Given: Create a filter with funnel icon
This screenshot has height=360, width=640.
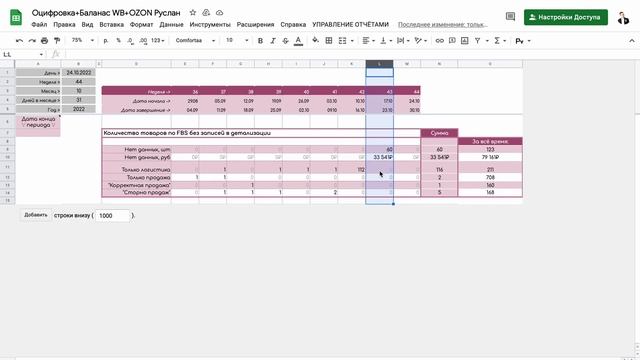Looking at the screenshot, I should 477,40.
